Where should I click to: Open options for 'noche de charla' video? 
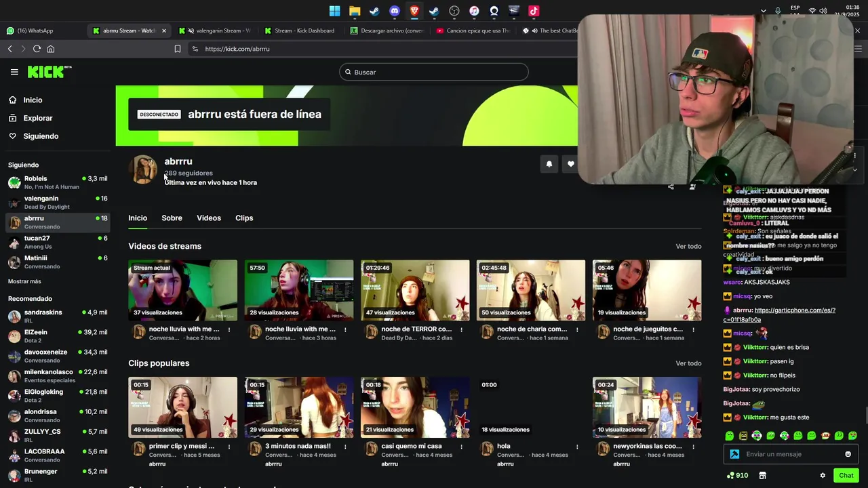coord(577,330)
